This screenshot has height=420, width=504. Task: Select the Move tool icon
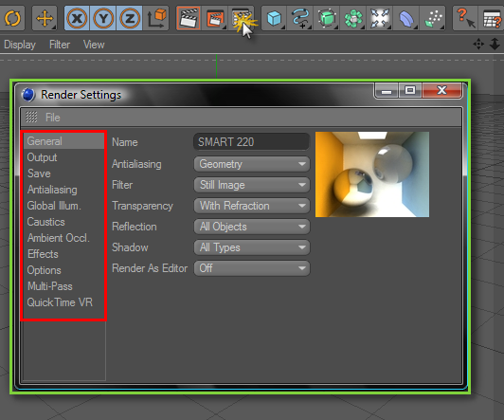pyautogui.click(x=45, y=18)
